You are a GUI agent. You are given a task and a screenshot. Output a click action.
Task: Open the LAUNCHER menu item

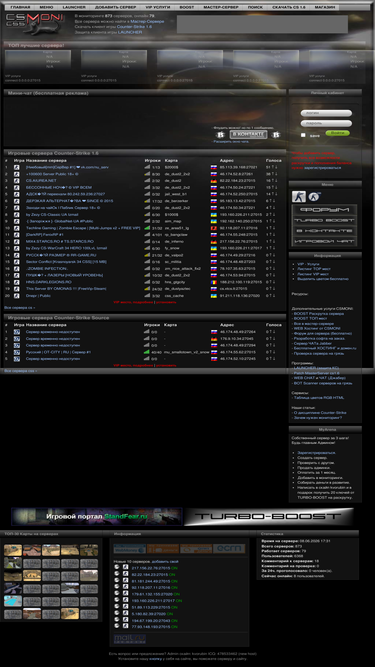(x=74, y=7)
